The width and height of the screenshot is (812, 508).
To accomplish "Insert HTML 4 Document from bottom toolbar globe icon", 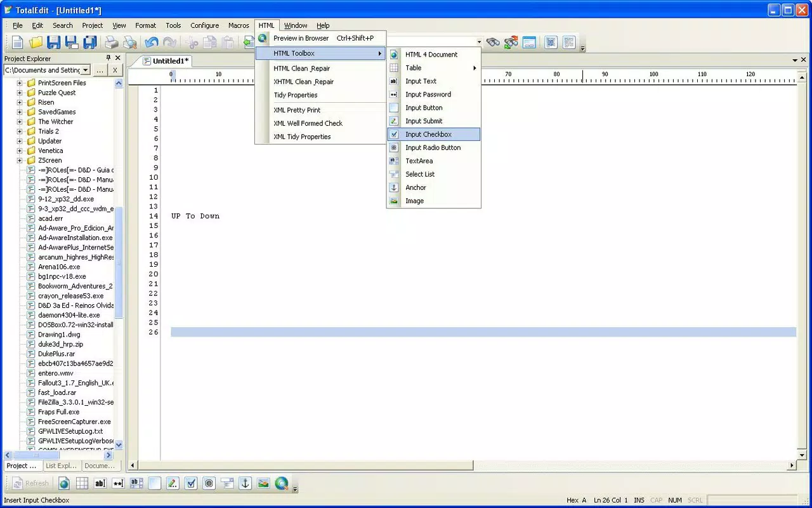I will 64,483.
